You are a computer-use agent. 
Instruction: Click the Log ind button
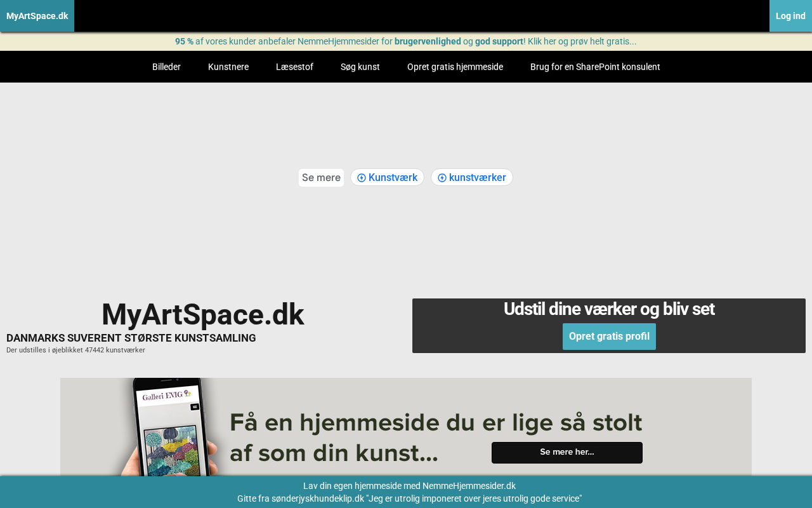pyautogui.click(x=790, y=16)
